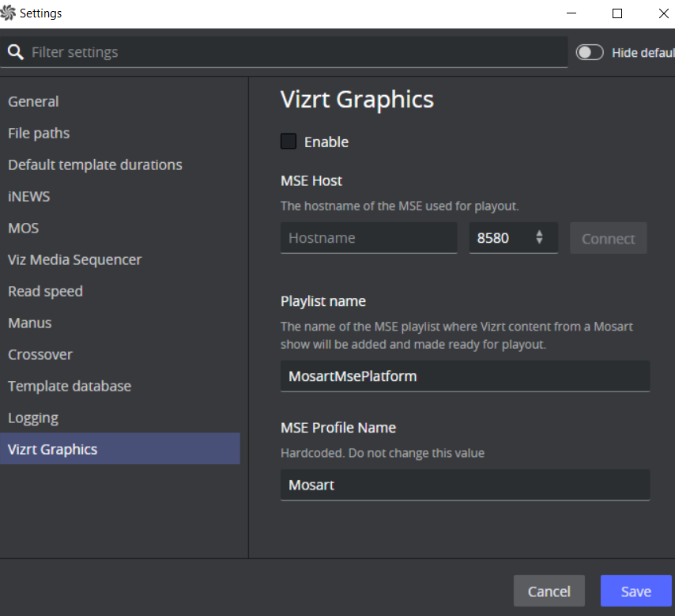
Task: Open the General settings section
Action: click(x=33, y=101)
